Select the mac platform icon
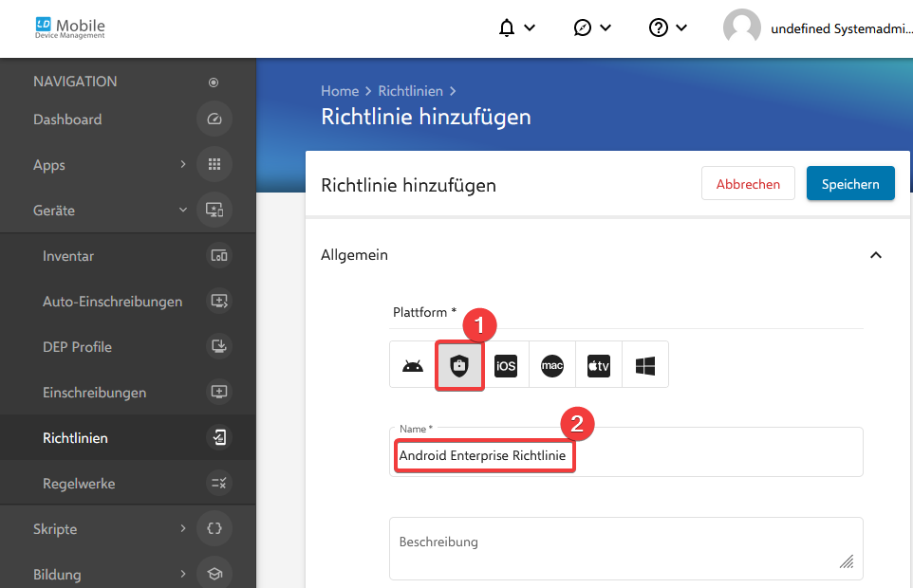 [x=552, y=365]
